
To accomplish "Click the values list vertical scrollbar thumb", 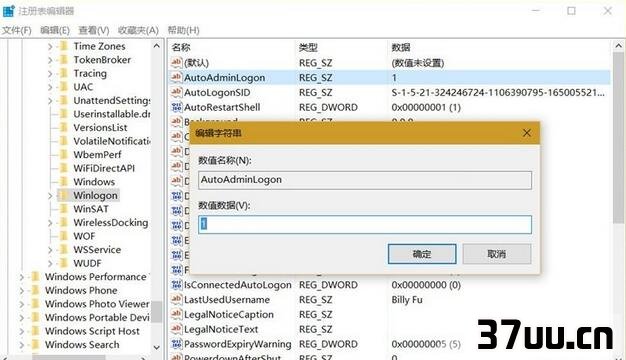I will pos(618,138).
